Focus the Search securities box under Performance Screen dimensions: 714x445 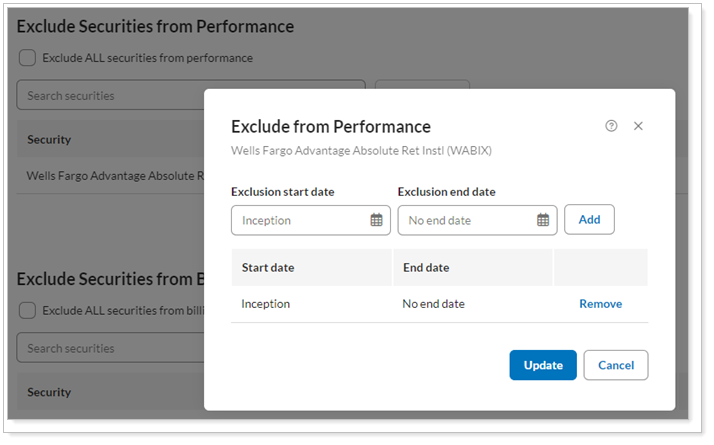110,96
